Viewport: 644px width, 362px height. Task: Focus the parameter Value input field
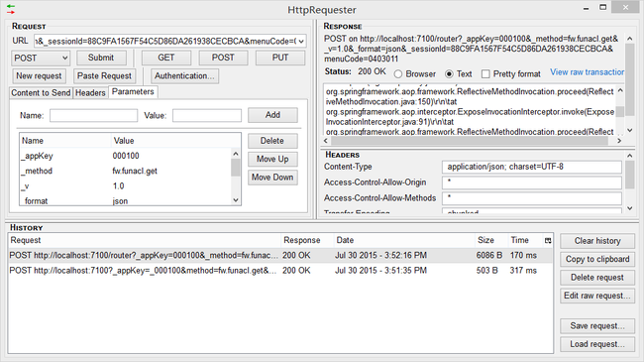[x=207, y=116]
